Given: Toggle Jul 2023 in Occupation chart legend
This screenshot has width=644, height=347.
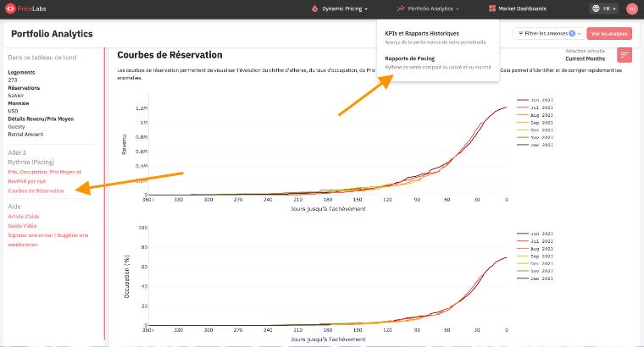Looking at the screenshot, I should pos(536,241).
